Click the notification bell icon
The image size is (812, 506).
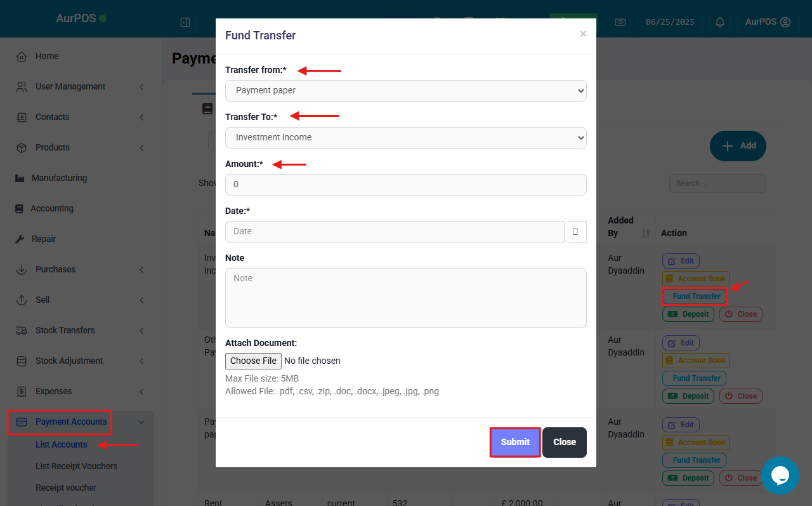[720, 22]
